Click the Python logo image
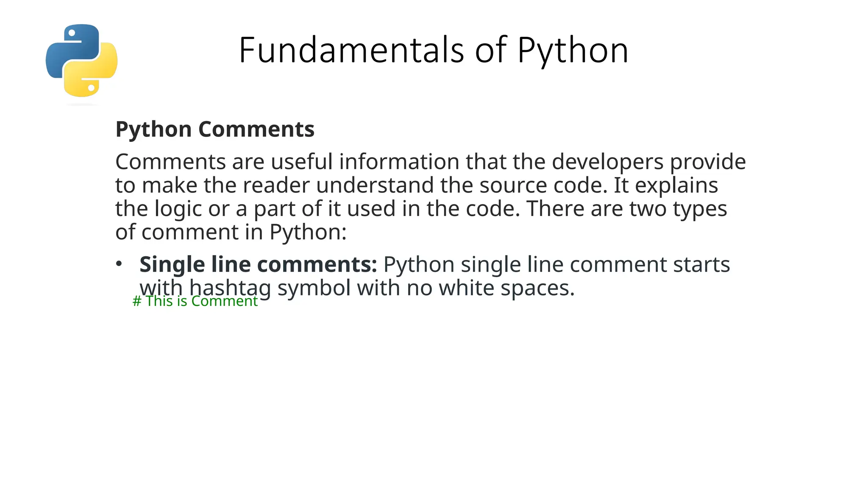Image resolution: width=868 pixels, height=488 pixels. coord(81,61)
